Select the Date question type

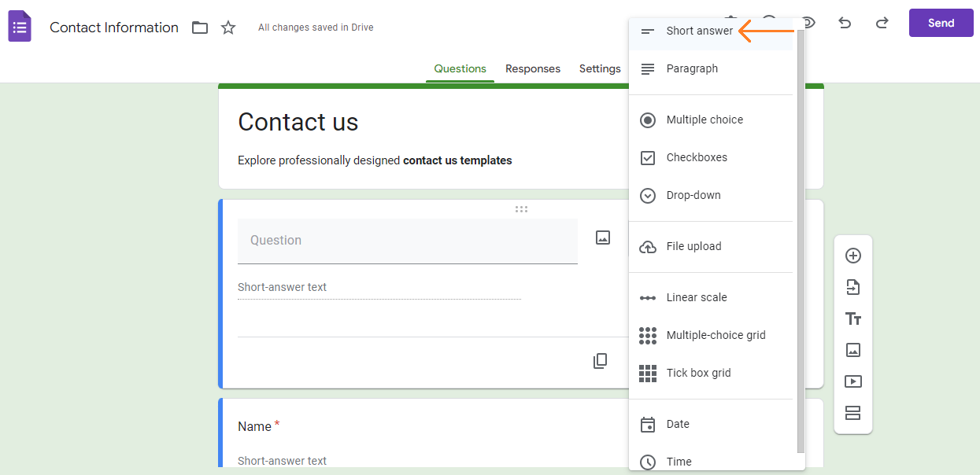[x=679, y=424]
